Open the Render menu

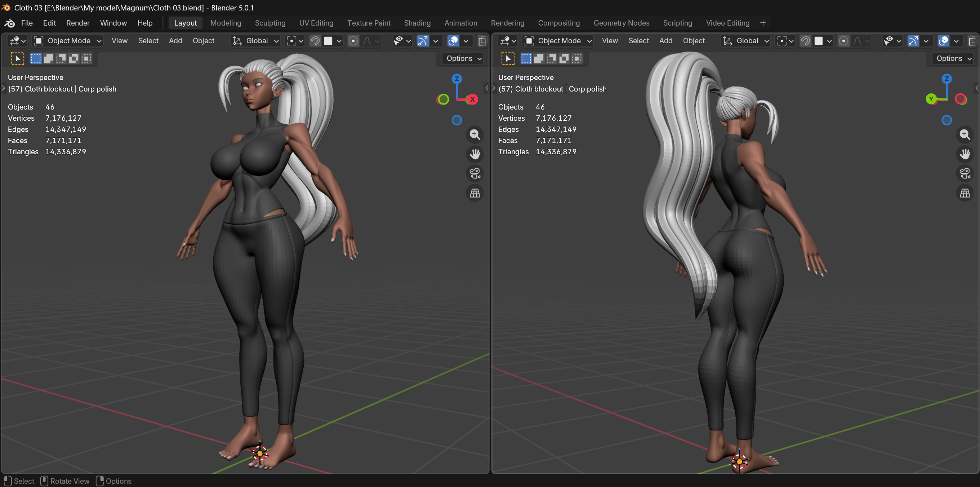pos(77,23)
